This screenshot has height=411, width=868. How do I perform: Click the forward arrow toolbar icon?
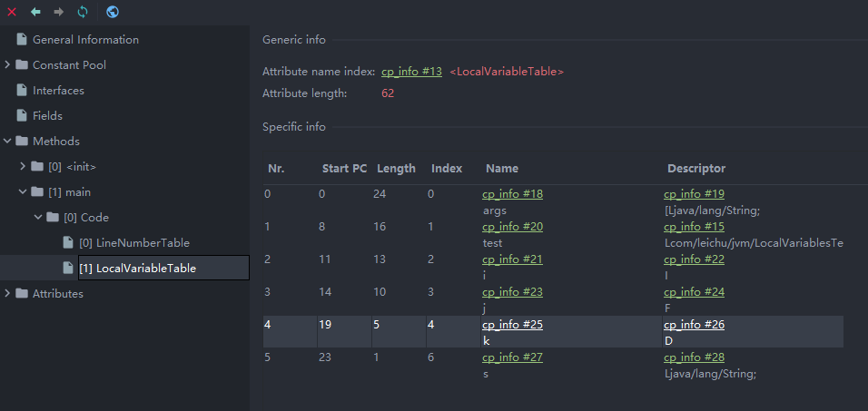[59, 12]
